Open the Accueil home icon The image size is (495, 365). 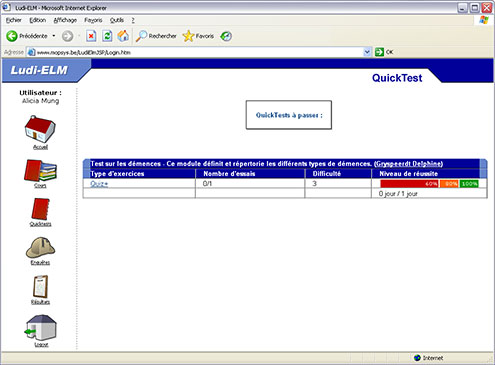40,129
